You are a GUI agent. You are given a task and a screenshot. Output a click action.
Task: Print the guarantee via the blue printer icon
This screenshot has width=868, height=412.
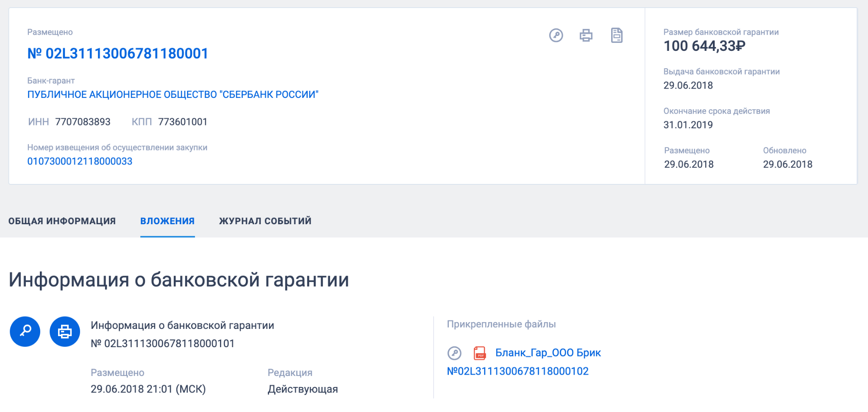65,332
